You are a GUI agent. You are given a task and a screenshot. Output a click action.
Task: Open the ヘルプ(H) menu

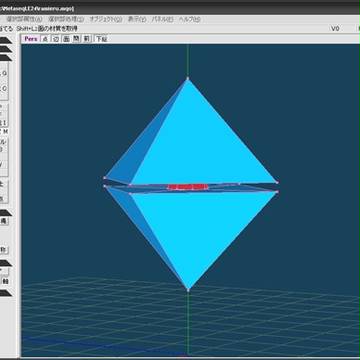[189, 20]
